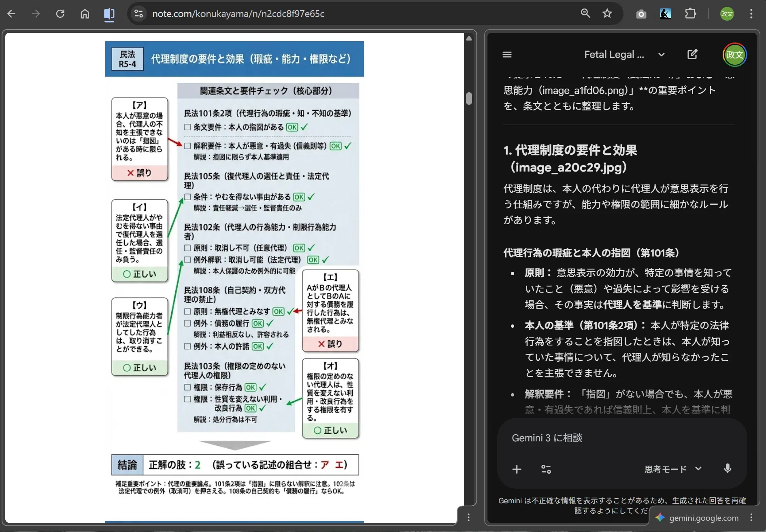This screenshot has height=532, width=766.
Task: Open the browser home page
Action: coord(85,14)
